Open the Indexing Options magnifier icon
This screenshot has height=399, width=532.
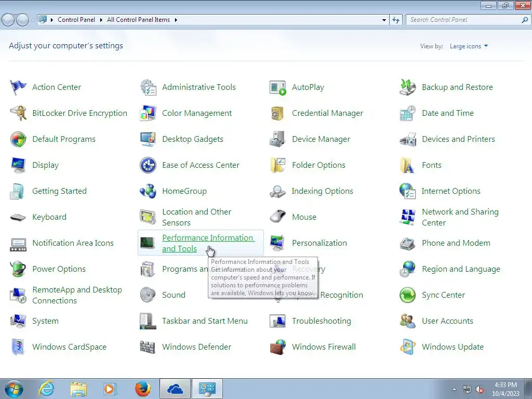pyautogui.click(x=278, y=191)
